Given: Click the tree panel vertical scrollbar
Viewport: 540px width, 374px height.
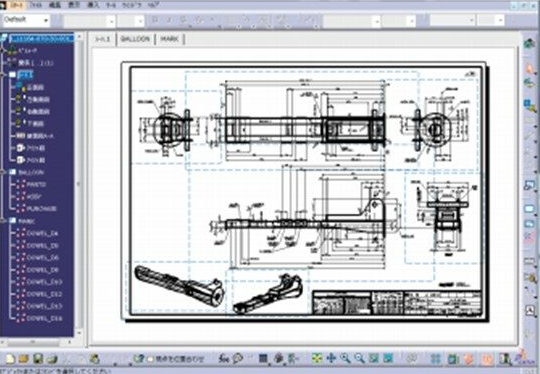Looking at the screenshot, I should (x=79, y=184).
